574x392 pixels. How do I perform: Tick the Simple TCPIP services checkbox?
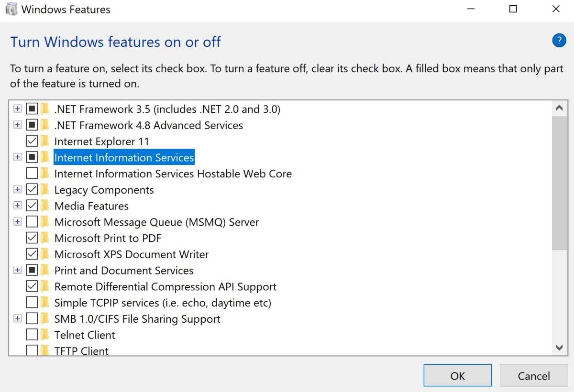tap(32, 303)
